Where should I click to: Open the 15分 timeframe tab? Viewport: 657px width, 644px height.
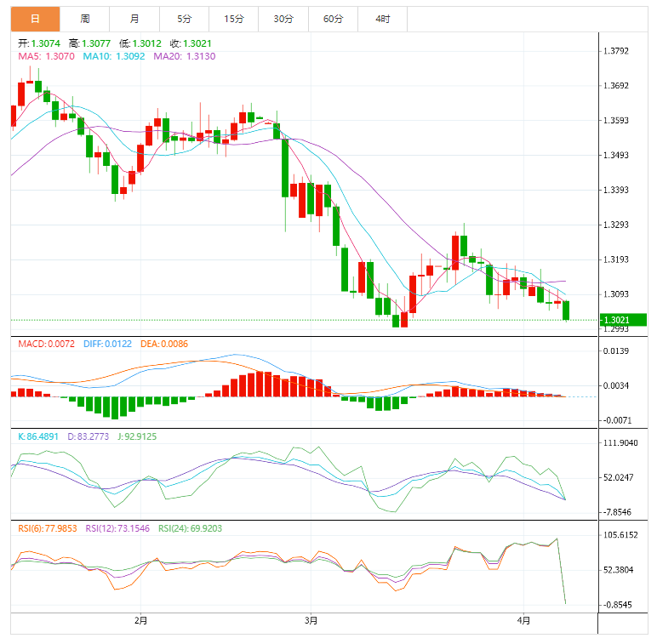click(234, 19)
